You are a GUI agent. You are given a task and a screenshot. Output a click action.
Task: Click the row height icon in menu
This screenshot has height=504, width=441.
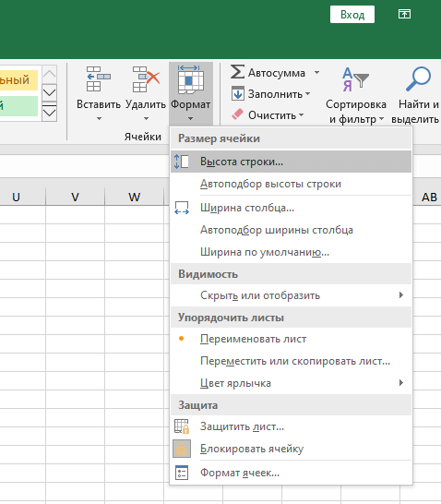182,162
